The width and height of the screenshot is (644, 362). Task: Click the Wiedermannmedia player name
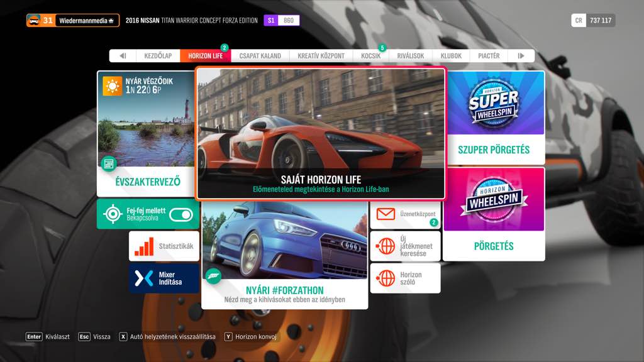[x=84, y=21]
